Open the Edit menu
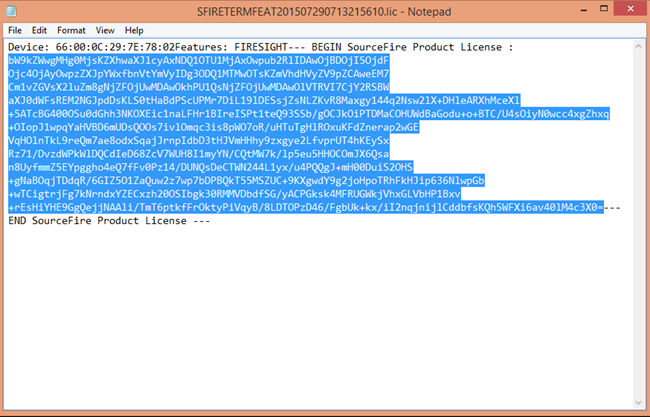Image resolution: width=650 pixels, height=417 pixels. tap(39, 30)
